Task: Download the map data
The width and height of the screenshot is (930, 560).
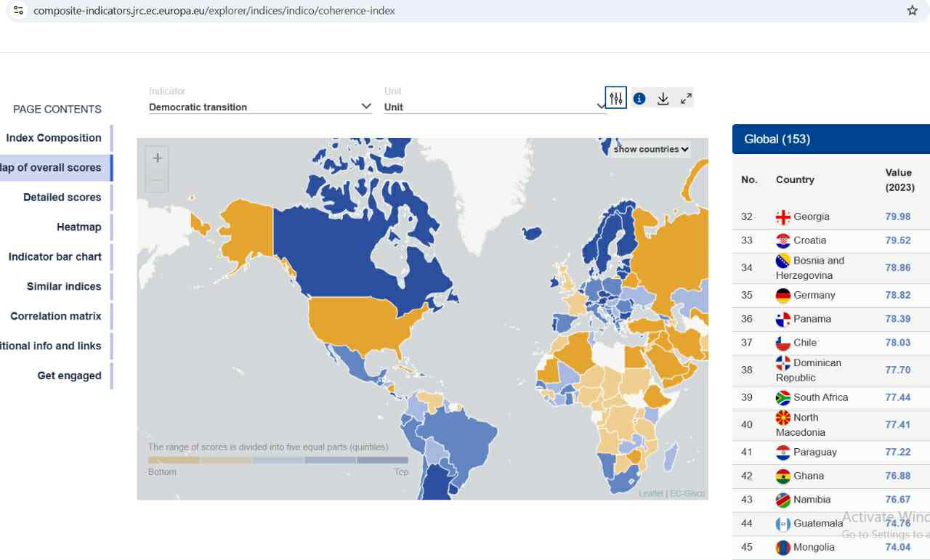Action: tap(663, 99)
